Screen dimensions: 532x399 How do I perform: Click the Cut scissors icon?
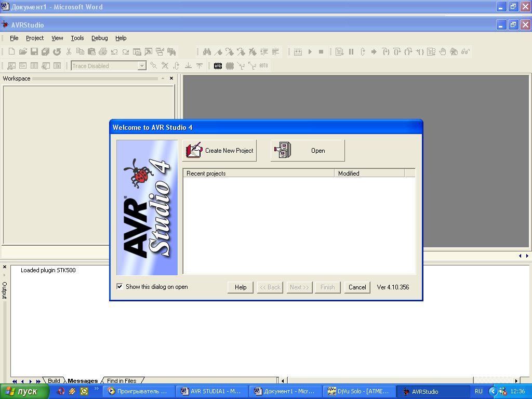coord(69,51)
